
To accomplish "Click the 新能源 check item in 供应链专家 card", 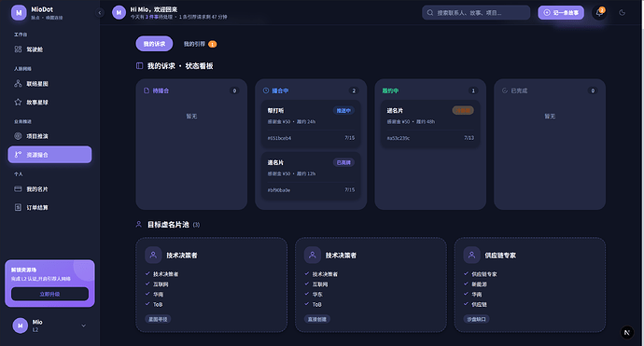I will (479, 284).
